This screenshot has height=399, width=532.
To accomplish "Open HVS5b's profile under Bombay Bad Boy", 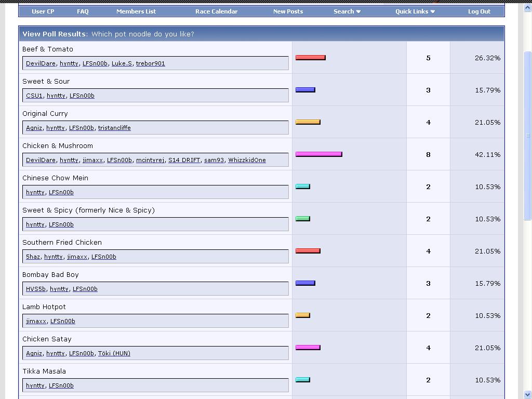I will coord(36,289).
